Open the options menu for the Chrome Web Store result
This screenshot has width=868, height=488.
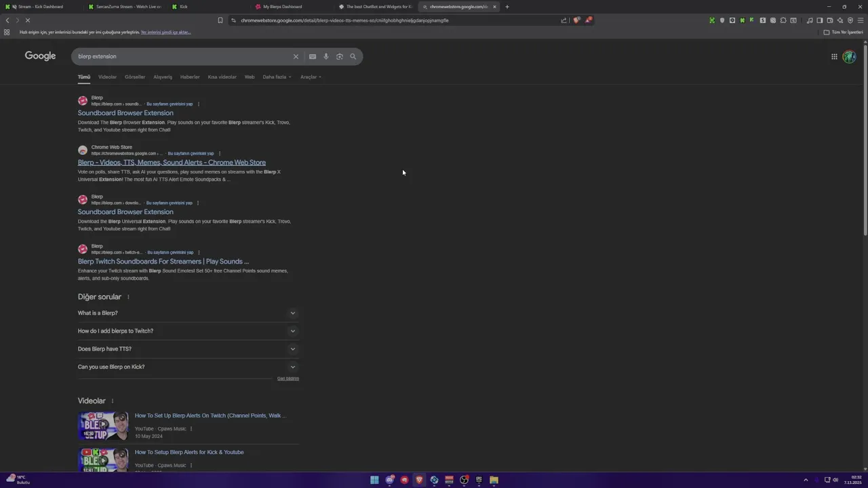pos(220,153)
